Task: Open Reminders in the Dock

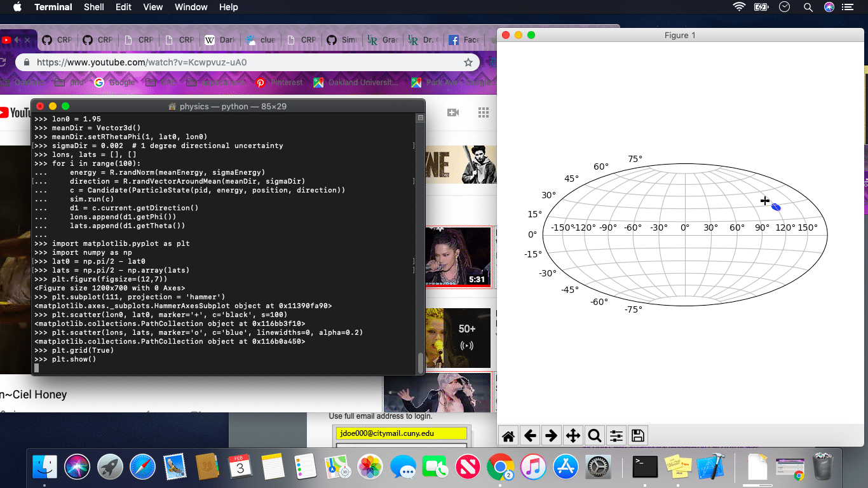Action: pyautogui.click(x=305, y=468)
